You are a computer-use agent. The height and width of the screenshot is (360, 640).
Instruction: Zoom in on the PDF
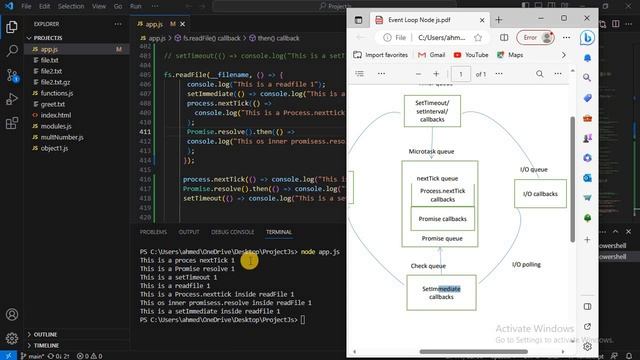pyautogui.click(x=436, y=74)
